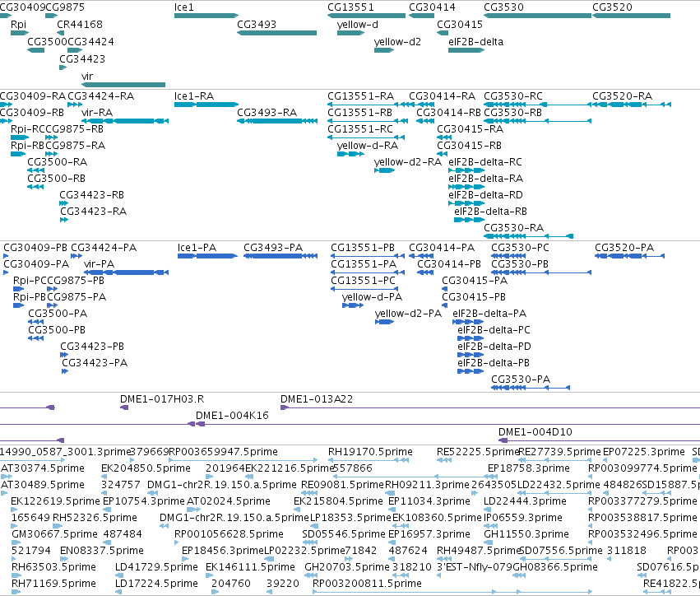Viewport: 700px width, 596px height.
Task: Click the RH19170.5prime EST label
Action: (370, 452)
